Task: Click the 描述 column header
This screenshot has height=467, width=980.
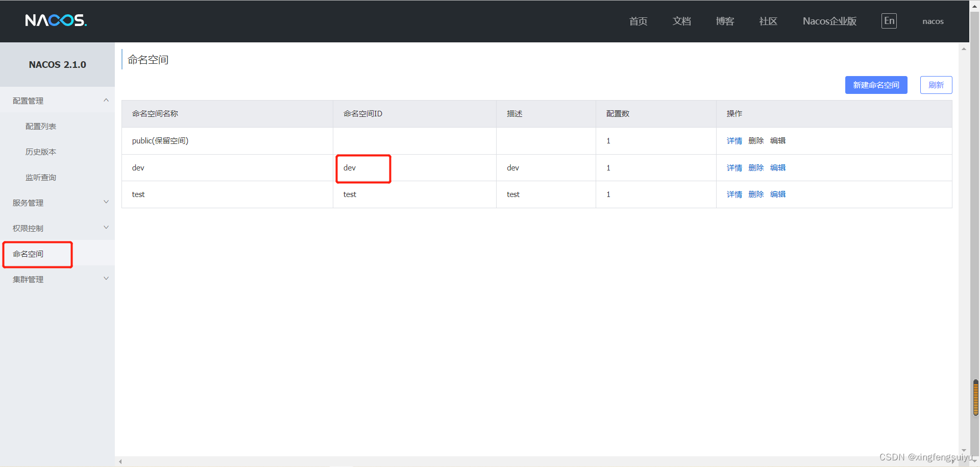Action: click(546, 114)
